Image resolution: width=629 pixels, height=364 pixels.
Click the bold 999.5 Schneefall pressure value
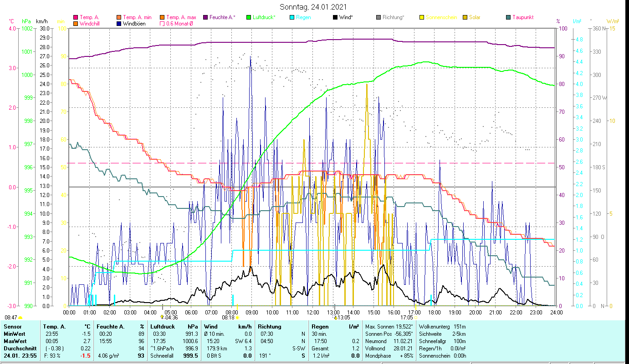pyautogui.click(x=190, y=356)
